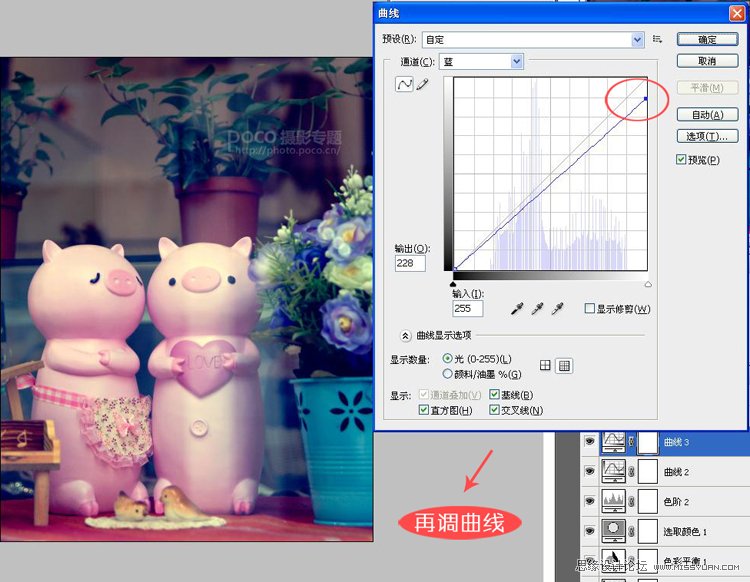Image resolution: width=750 pixels, height=582 pixels.
Task: Hide the 色阶 2 layer
Action: (x=590, y=501)
